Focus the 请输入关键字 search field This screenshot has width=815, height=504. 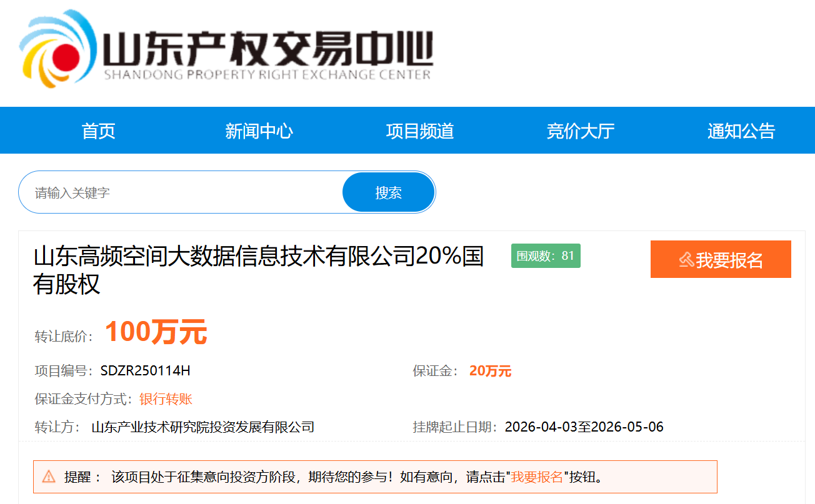[x=181, y=192]
